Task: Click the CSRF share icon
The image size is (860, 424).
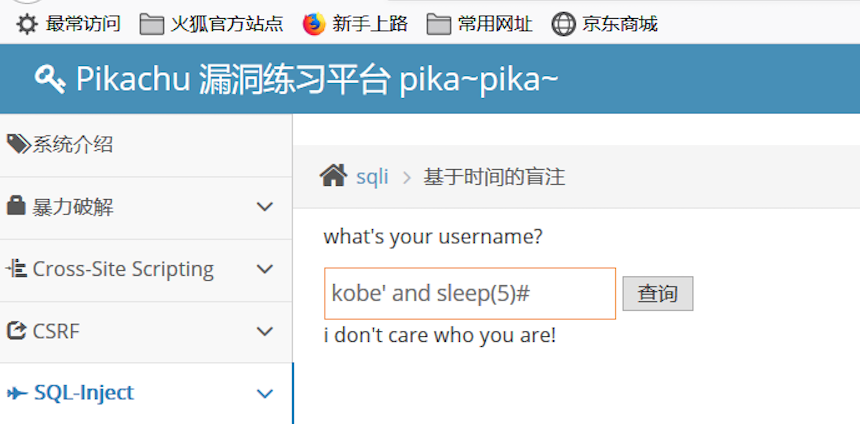Action: click(x=16, y=331)
